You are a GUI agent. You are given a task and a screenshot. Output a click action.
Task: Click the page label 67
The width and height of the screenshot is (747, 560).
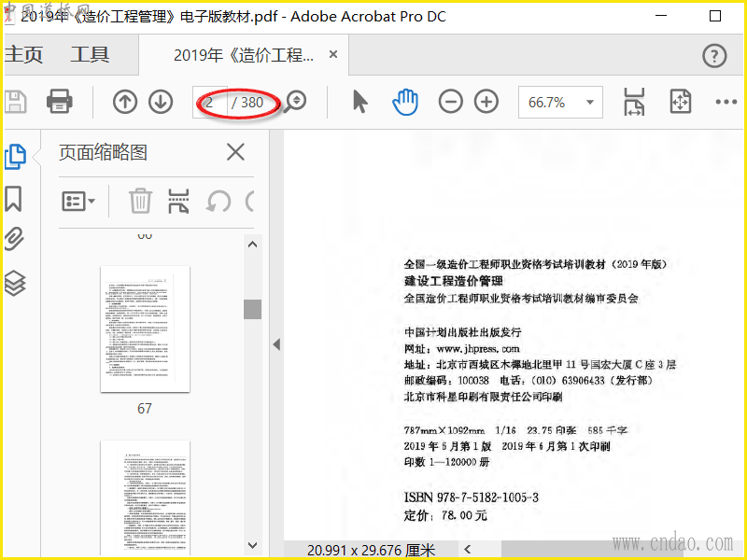[x=145, y=409]
